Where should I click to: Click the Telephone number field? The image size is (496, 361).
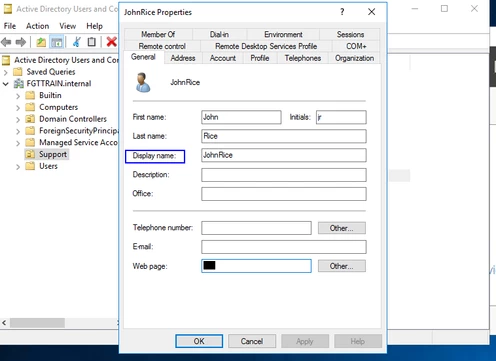(x=256, y=228)
